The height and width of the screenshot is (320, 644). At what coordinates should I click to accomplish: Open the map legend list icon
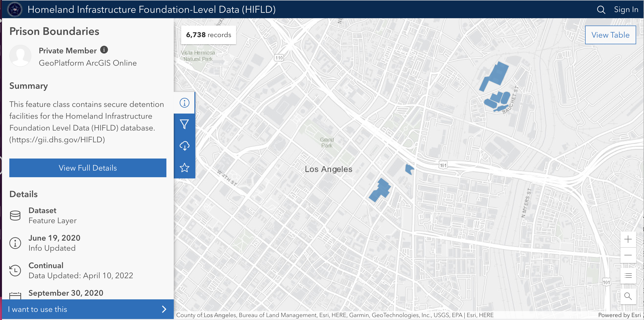[x=628, y=276]
